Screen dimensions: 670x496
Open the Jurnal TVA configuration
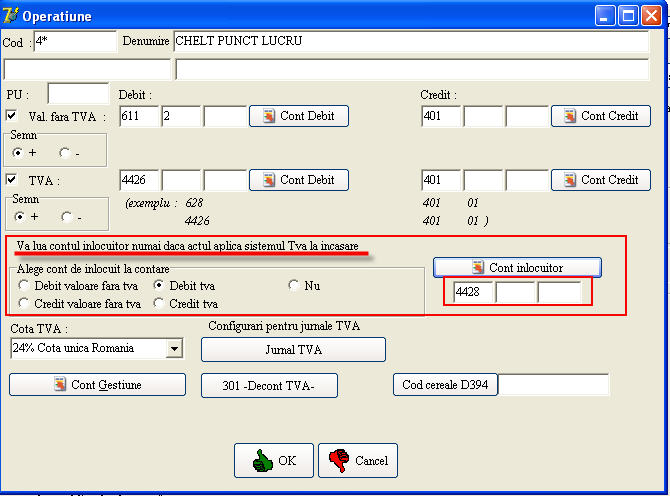pyautogui.click(x=293, y=349)
